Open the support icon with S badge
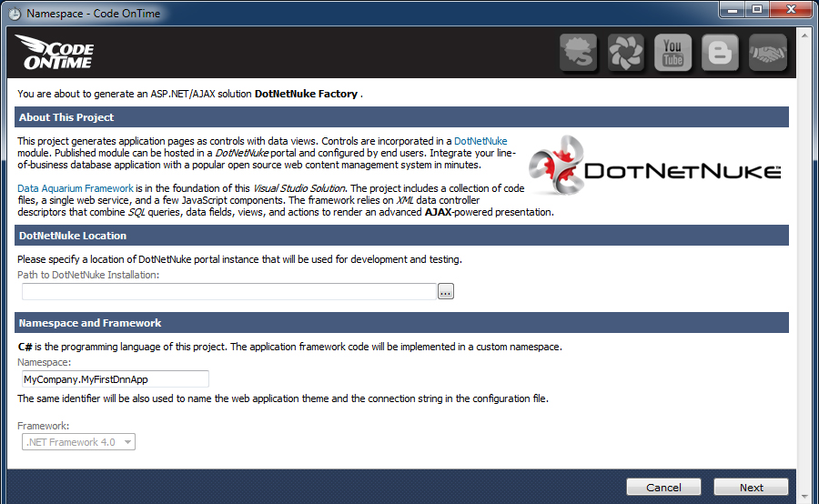 pos(578,52)
